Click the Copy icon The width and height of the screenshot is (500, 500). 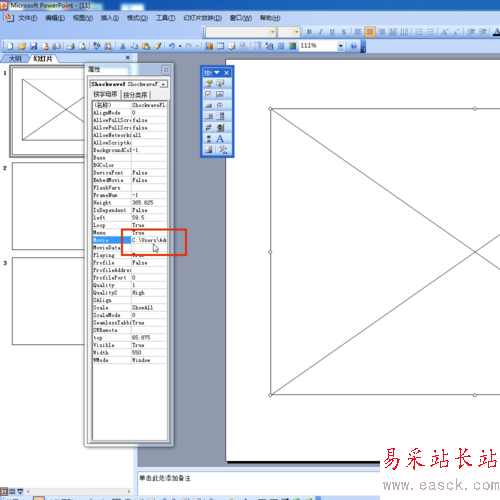coord(134,46)
